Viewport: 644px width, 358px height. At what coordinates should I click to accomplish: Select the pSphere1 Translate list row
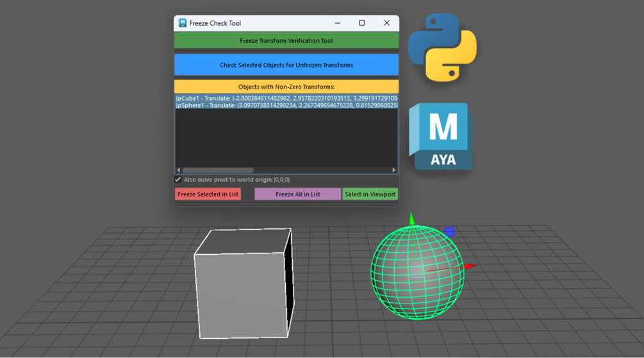pos(286,105)
